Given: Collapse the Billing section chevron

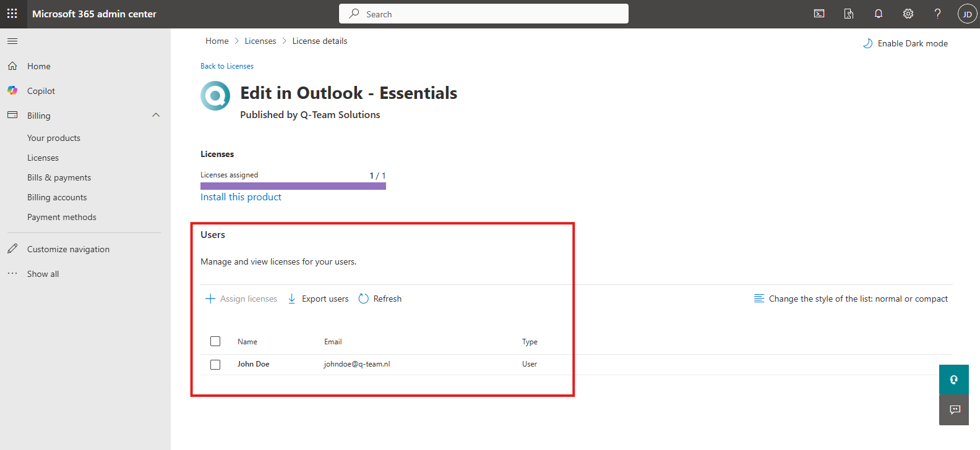Looking at the screenshot, I should 156,115.
